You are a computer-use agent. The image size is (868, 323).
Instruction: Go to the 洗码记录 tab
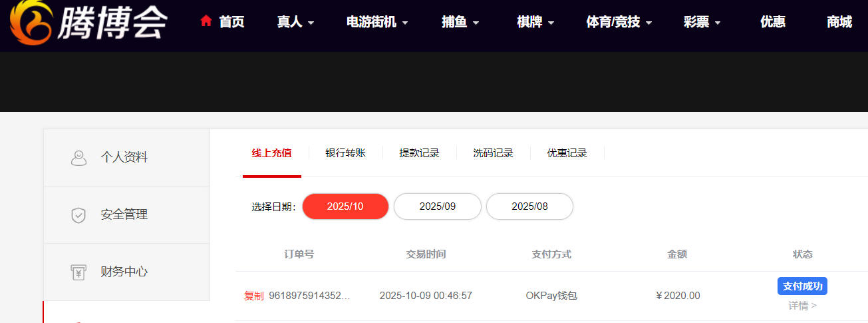pyautogui.click(x=493, y=153)
